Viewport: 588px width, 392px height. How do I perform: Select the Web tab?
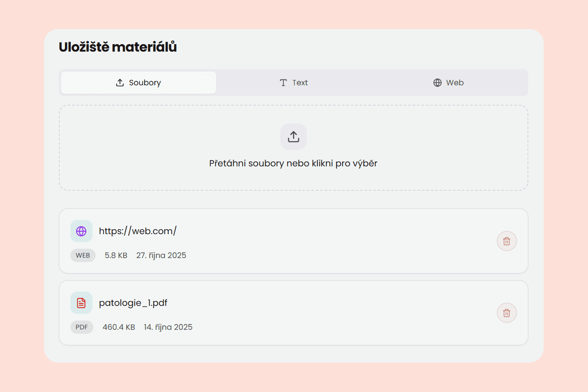pyautogui.click(x=448, y=83)
